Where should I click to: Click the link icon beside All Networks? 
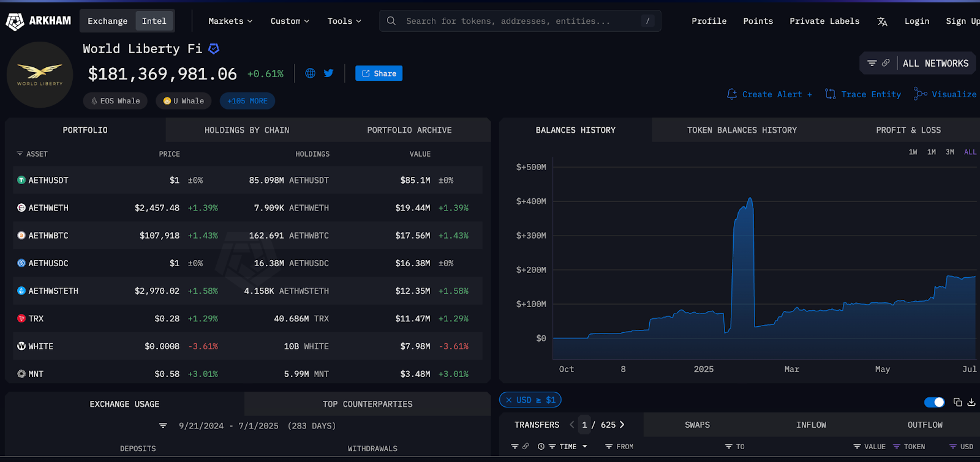(x=886, y=63)
